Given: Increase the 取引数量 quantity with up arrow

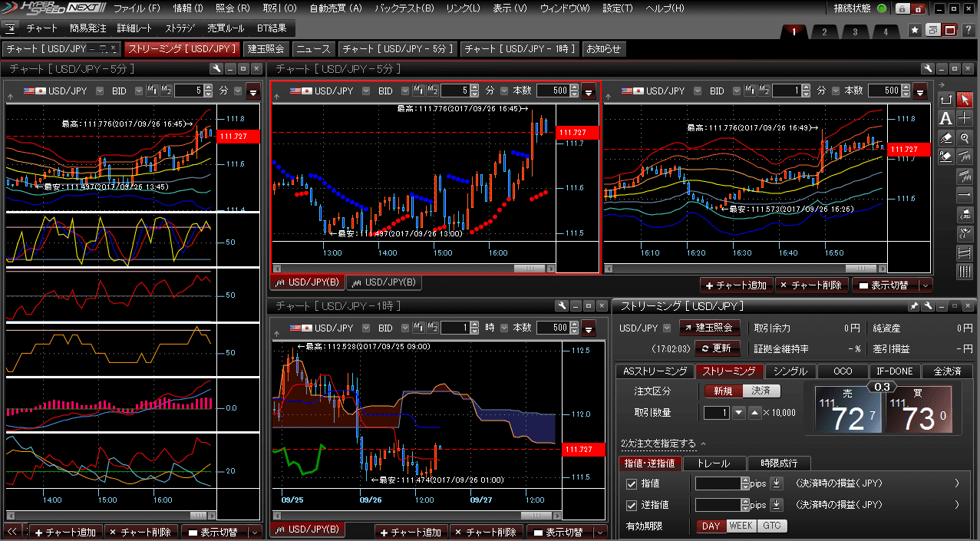Looking at the screenshot, I should click(754, 412).
